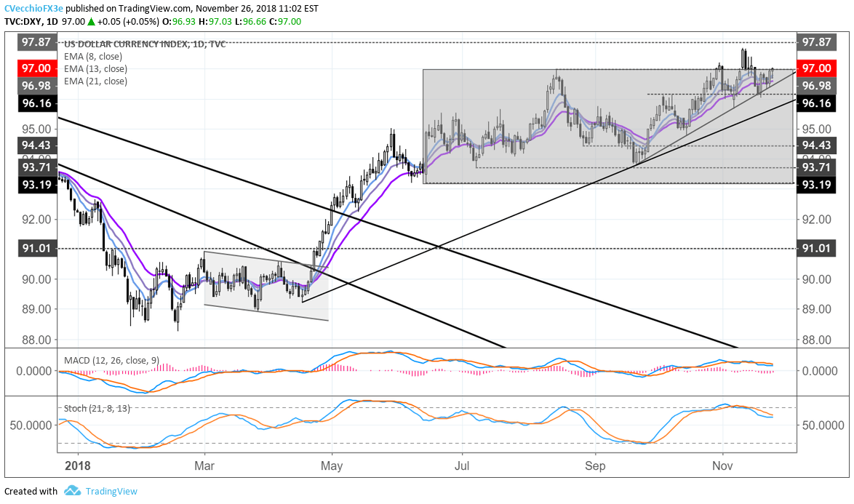Click the 93.71 right price label
The width and height of the screenshot is (854, 504).
click(x=816, y=167)
